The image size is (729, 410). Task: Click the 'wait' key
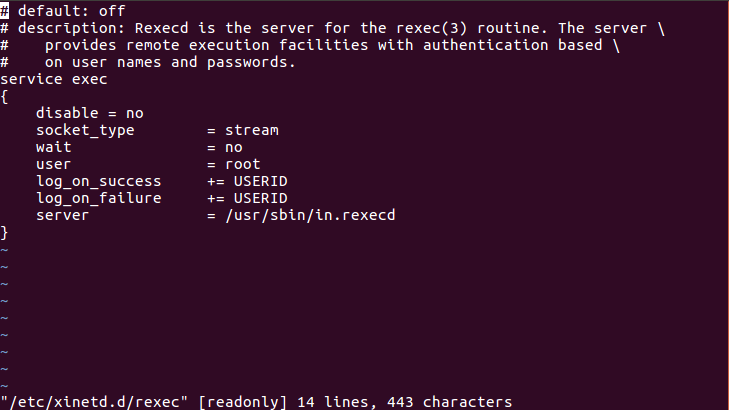pos(53,147)
